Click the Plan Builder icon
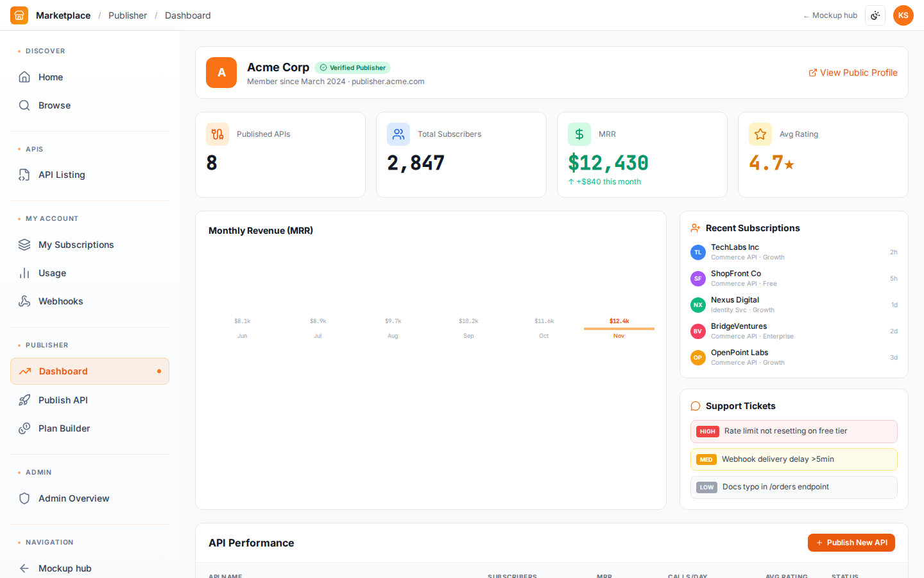 [x=24, y=428]
